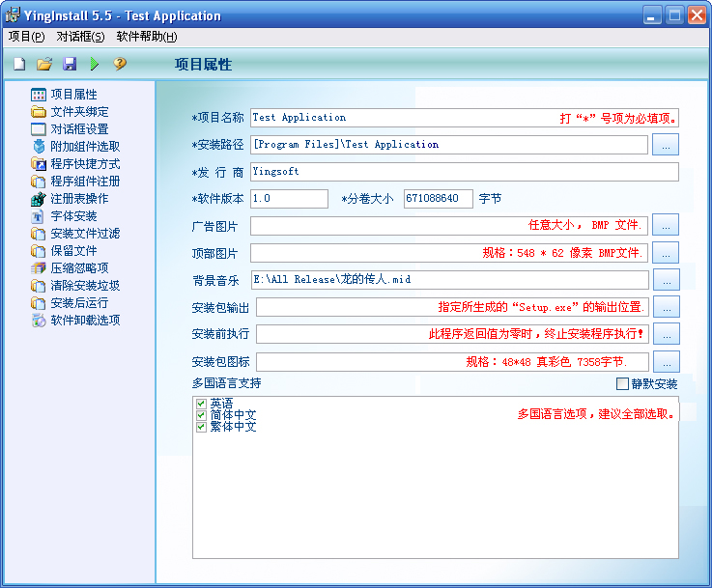Image resolution: width=712 pixels, height=588 pixels.
Task: Click the 软件卸载选项 icon
Action: [39, 321]
